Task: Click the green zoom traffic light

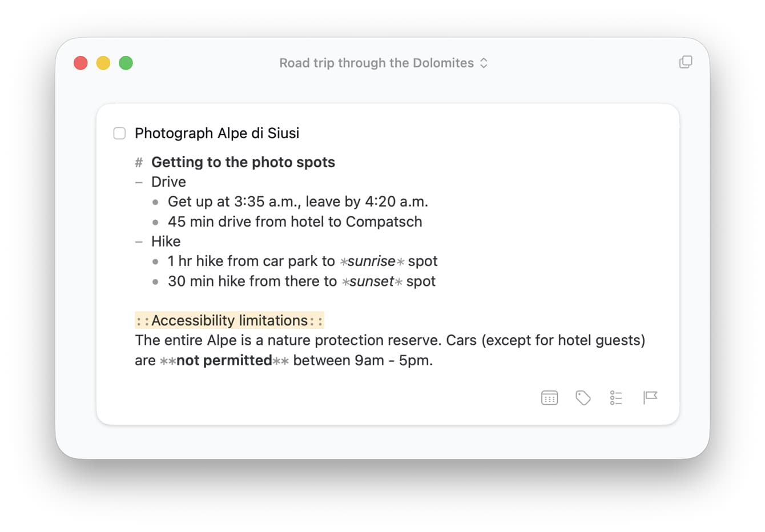Action: coord(126,63)
